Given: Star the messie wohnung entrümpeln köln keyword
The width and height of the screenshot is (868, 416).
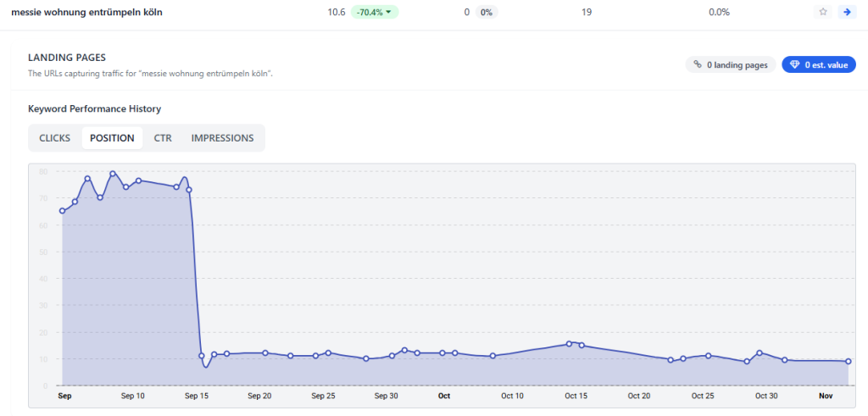Looking at the screenshot, I should pos(822,12).
